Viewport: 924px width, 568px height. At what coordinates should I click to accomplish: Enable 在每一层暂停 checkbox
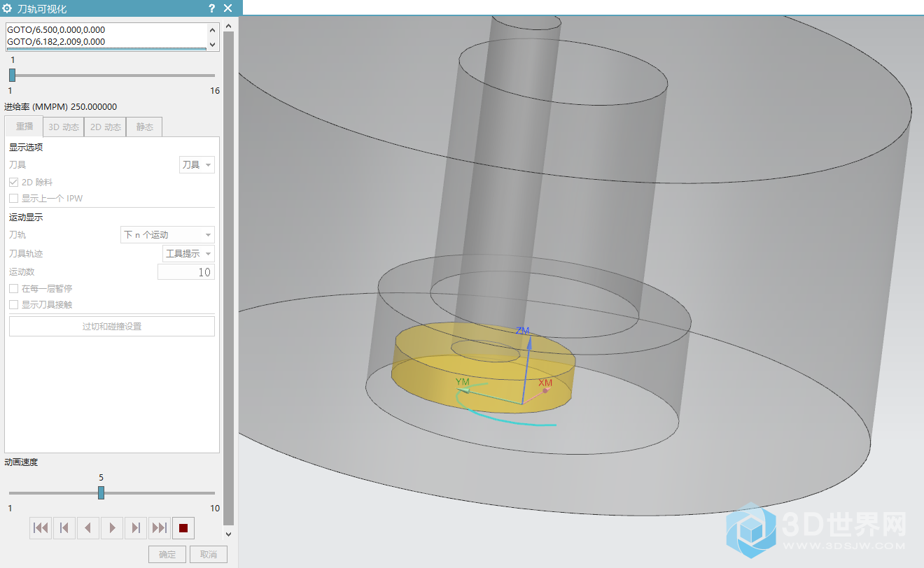(x=13, y=288)
